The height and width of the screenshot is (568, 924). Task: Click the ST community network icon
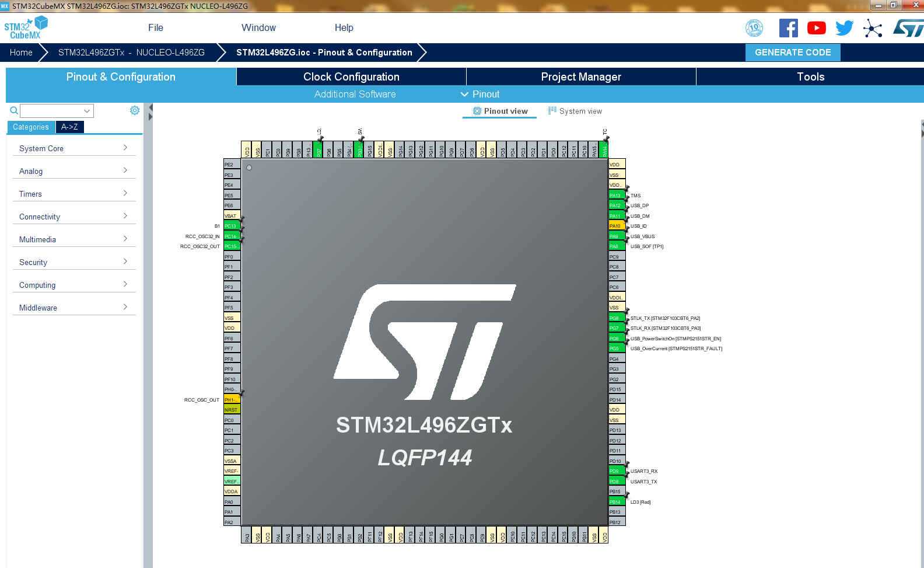873,28
